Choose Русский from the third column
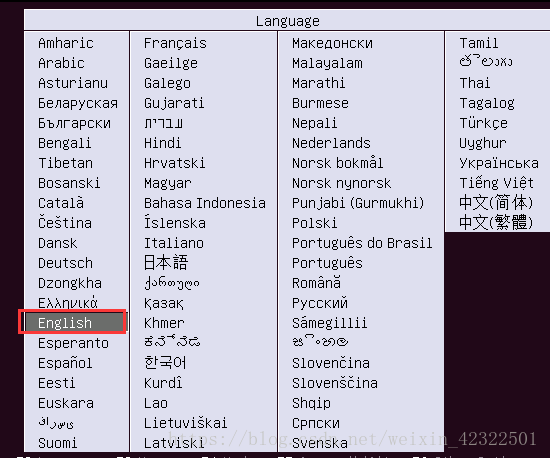Image resolution: width=550 pixels, height=459 pixels. pos(320,303)
